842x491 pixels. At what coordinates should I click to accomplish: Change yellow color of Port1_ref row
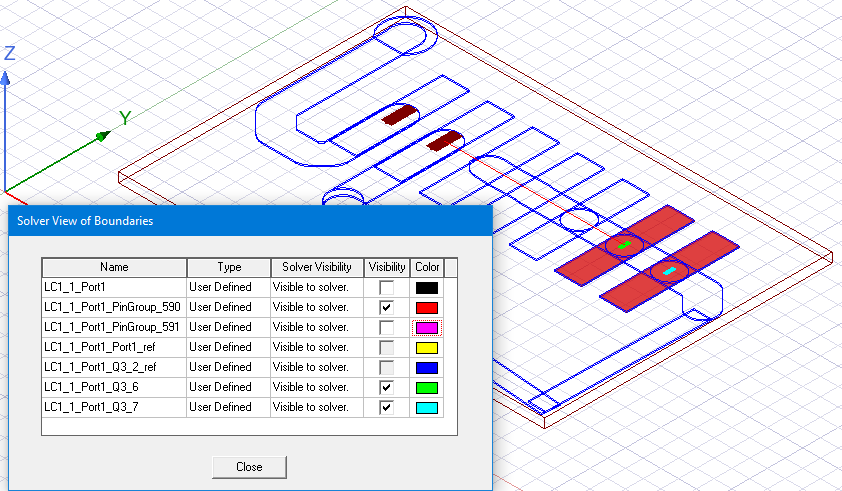click(426, 347)
